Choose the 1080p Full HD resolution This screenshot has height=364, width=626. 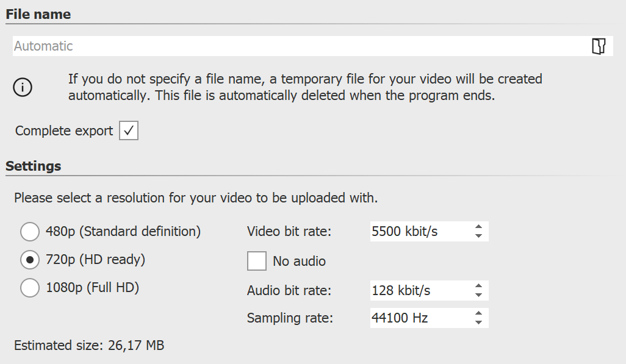[29, 287]
